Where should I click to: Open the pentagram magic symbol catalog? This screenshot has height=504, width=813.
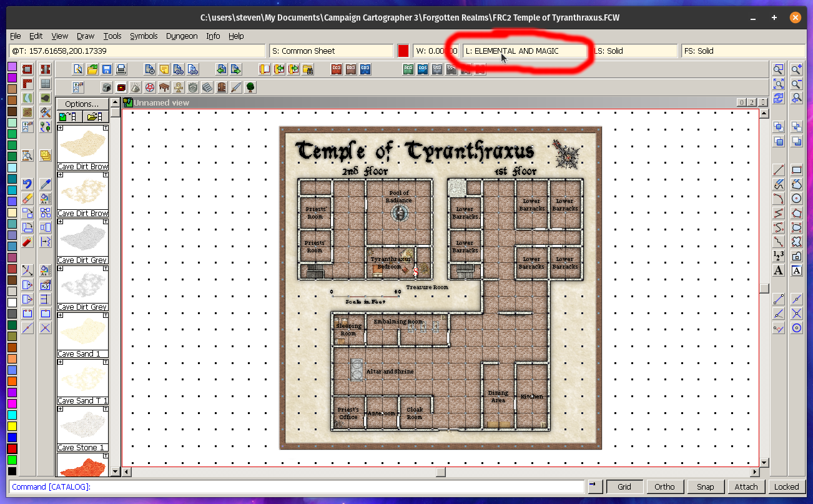coord(150,87)
